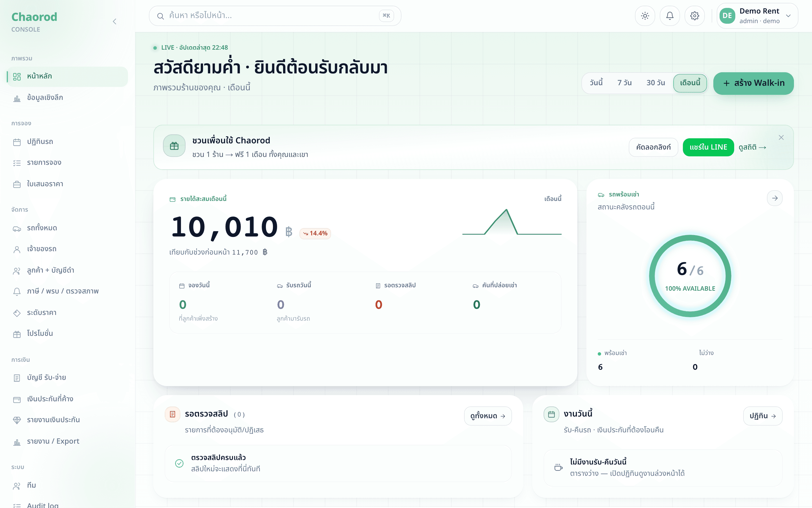Click ดูทั้งหมด button in รอตรวจสลิป
The image size is (812, 508).
tap(488, 416)
